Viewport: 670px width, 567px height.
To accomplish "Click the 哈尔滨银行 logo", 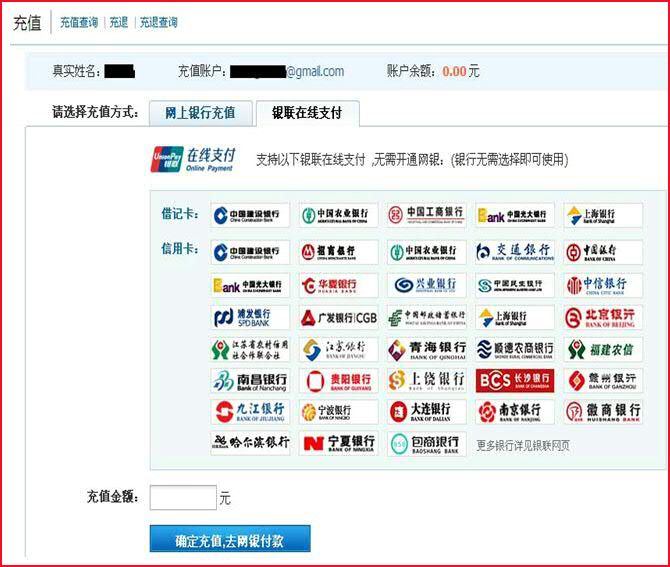I will [250, 444].
